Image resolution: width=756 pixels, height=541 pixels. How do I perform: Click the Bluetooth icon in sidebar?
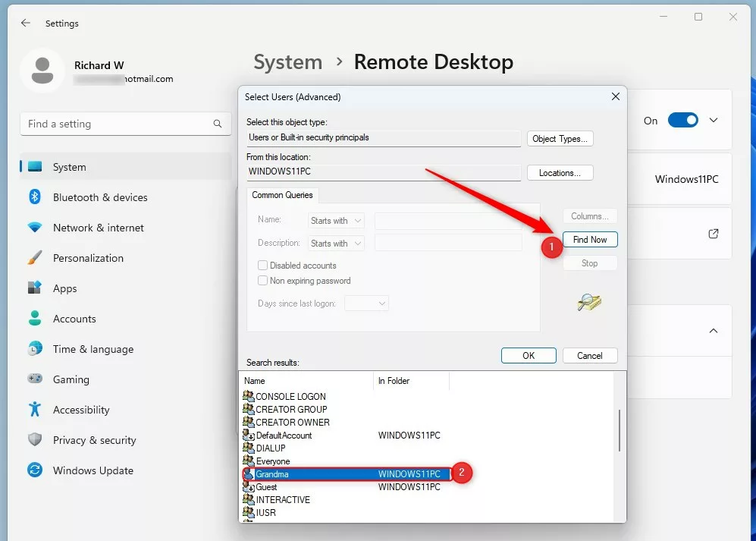click(x=35, y=197)
